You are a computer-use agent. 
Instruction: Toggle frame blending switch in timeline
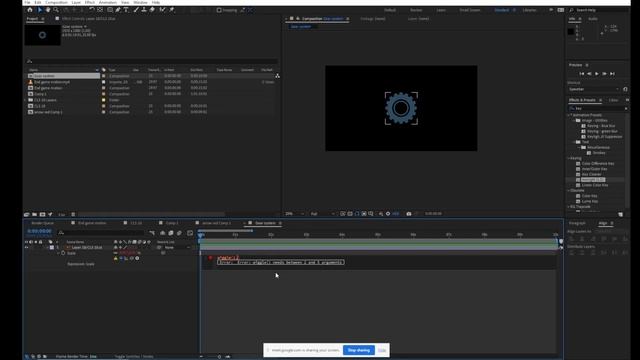click(x=171, y=233)
